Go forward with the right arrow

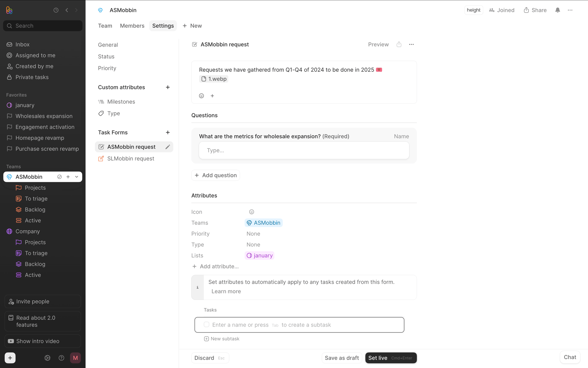click(77, 10)
